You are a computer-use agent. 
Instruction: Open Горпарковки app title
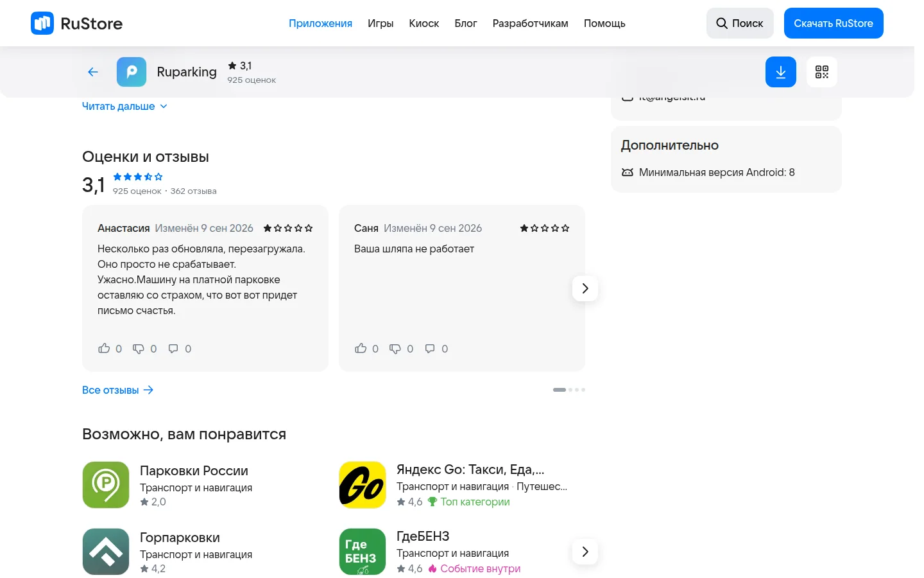pyautogui.click(x=180, y=538)
